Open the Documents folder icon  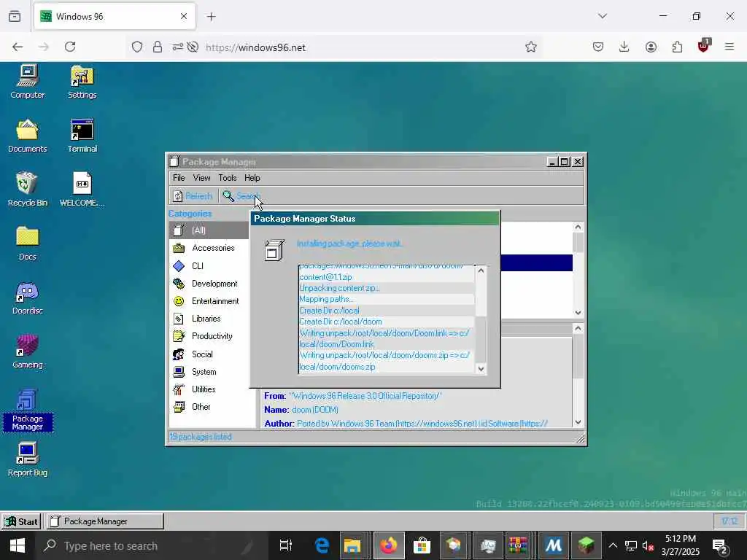click(x=28, y=136)
